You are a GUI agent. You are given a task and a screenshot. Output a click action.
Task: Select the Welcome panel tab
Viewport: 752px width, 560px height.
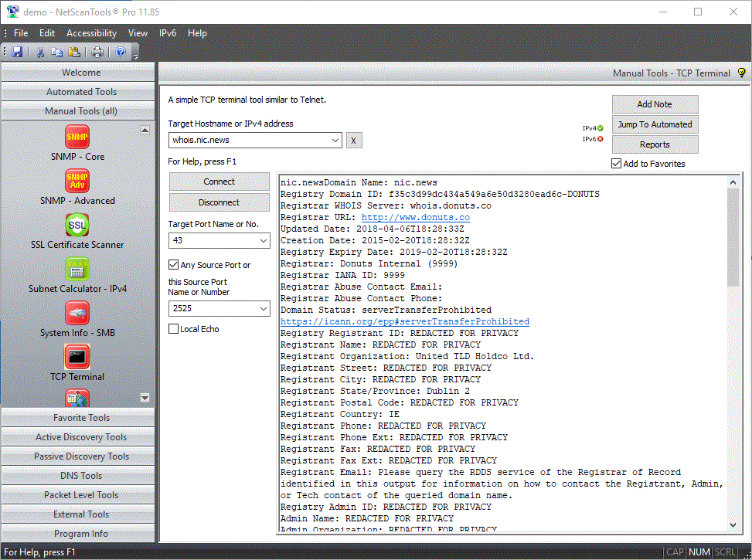pos(78,73)
